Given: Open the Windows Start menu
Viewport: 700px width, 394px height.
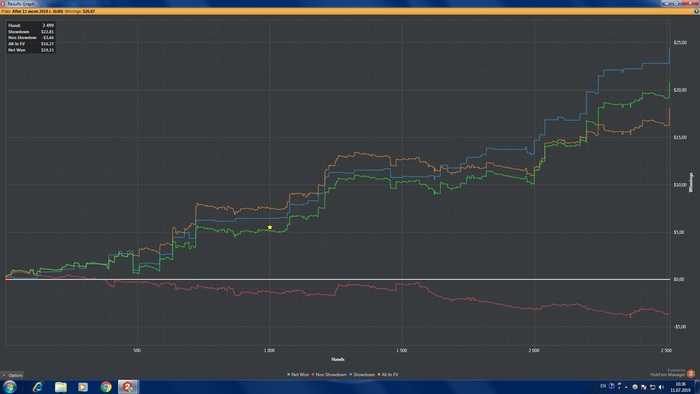Looking at the screenshot, I should 9,386.
